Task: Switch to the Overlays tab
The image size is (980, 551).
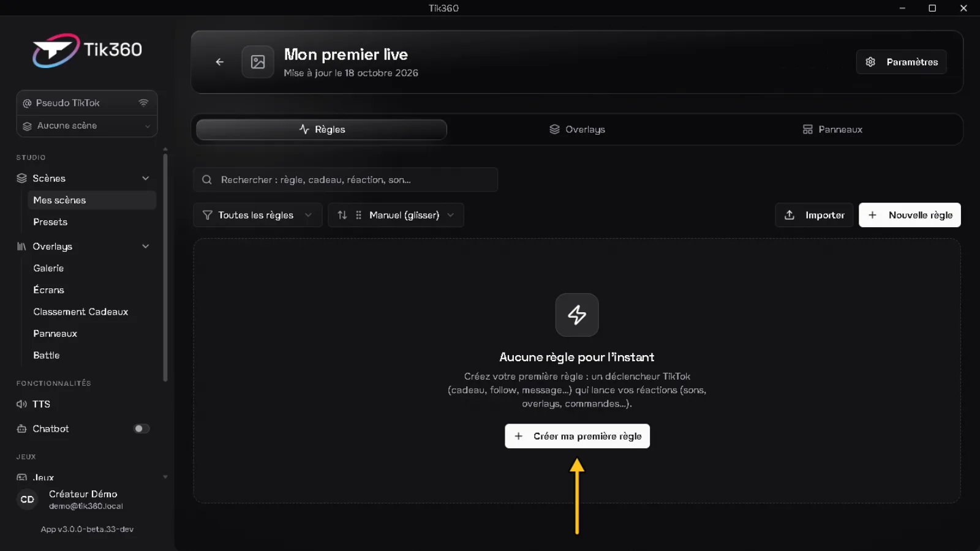Action: pyautogui.click(x=577, y=130)
